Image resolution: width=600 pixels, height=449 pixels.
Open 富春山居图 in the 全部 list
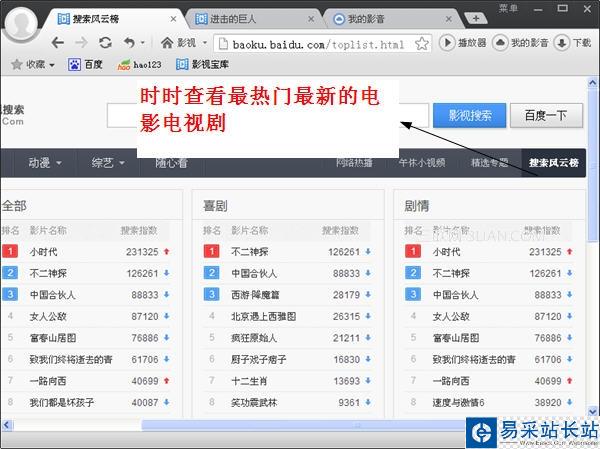(x=53, y=338)
